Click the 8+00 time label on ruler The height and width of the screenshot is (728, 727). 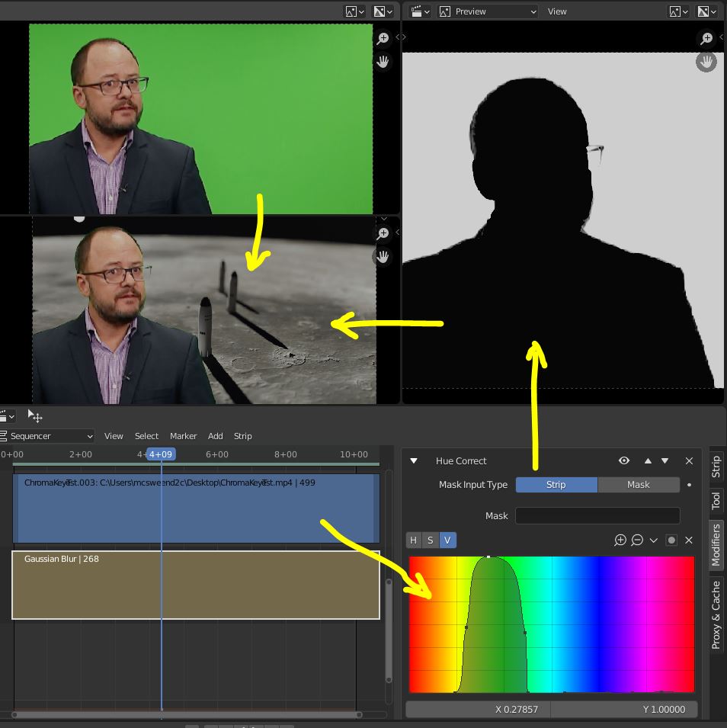[x=286, y=454]
